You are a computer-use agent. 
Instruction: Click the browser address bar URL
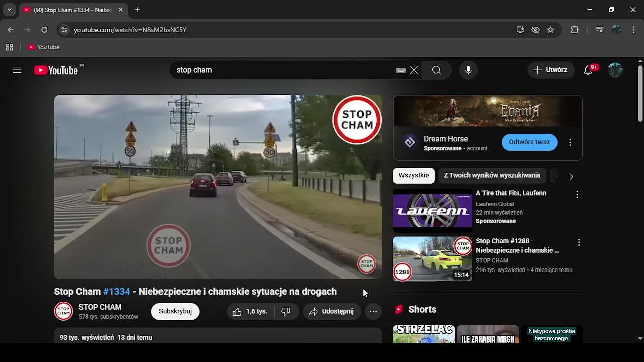pyautogui.click(x=130, y=30)
